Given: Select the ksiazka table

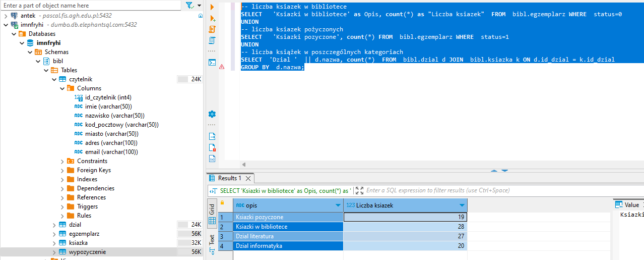Looking at the screenshot, I should (78, 243).
